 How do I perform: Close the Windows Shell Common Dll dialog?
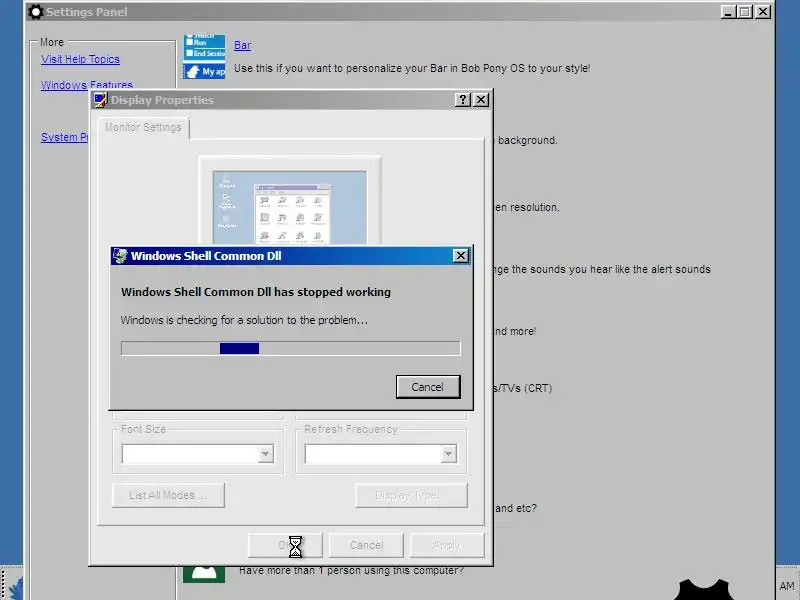(461, 256)
